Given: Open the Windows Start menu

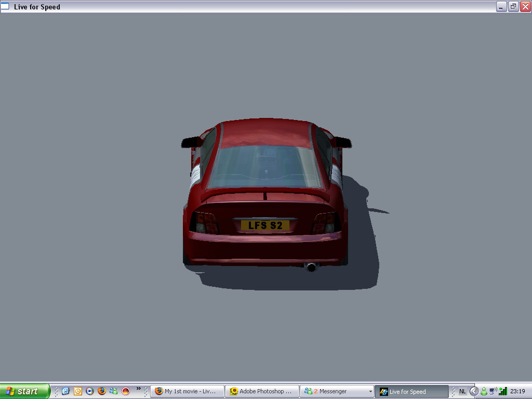Looking at the screenshot, I should [25, 391].
